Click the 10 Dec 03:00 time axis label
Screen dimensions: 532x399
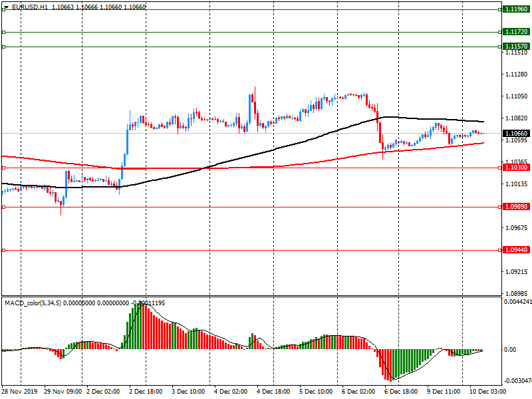click(487, 391)
